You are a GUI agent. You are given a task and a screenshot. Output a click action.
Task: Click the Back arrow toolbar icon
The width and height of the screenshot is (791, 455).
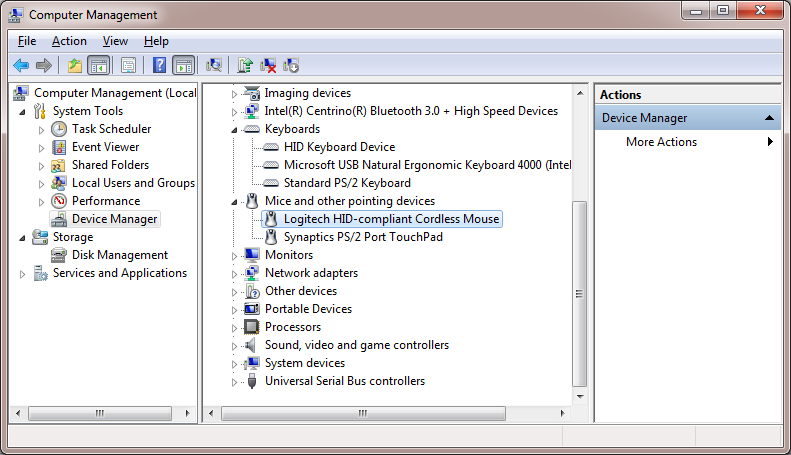coord(21,65)
